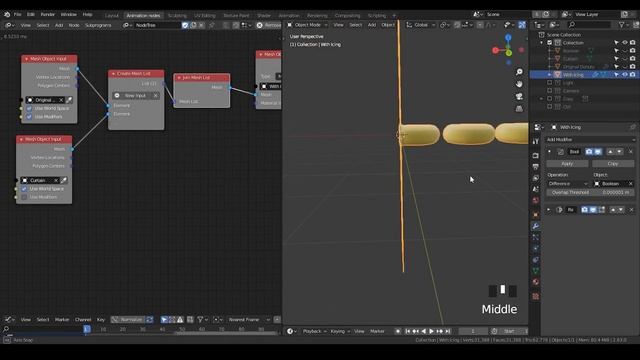The height and width of the screenshot is (360, 640).
Task: Open the Window menu
Action: point(69,14)
